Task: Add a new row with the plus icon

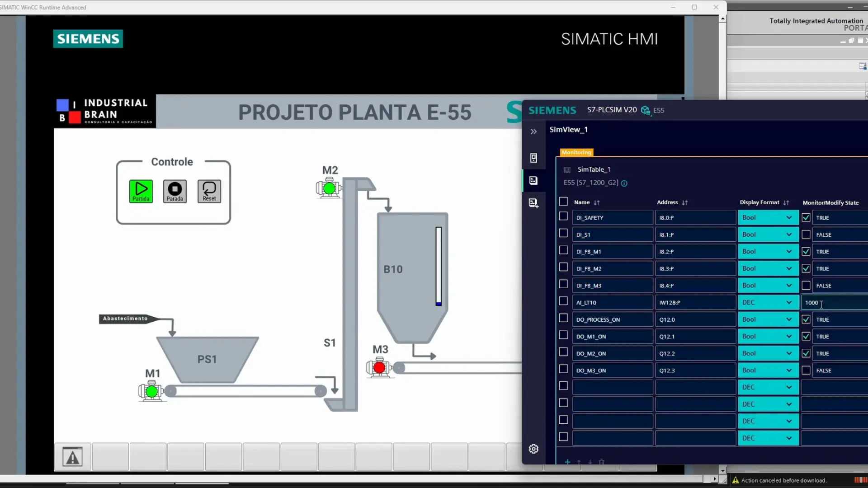Action: pyautogui.click(x=567, y=462)
